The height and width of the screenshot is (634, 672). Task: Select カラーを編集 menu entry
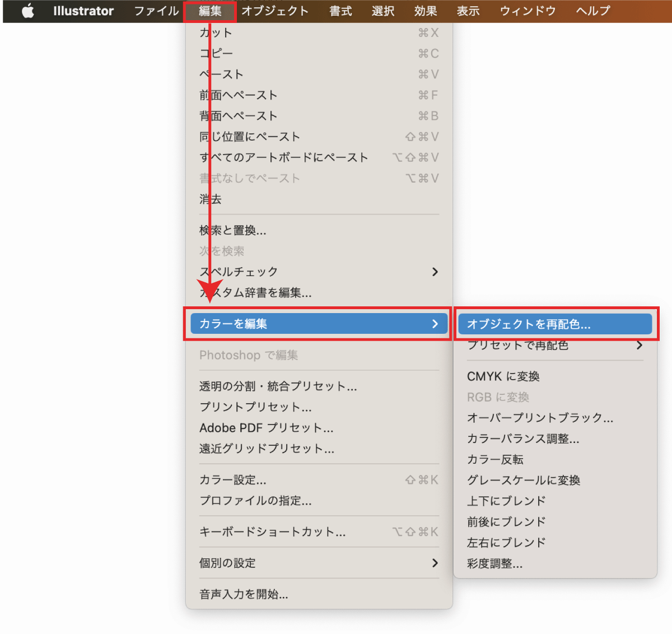point(319,324)
